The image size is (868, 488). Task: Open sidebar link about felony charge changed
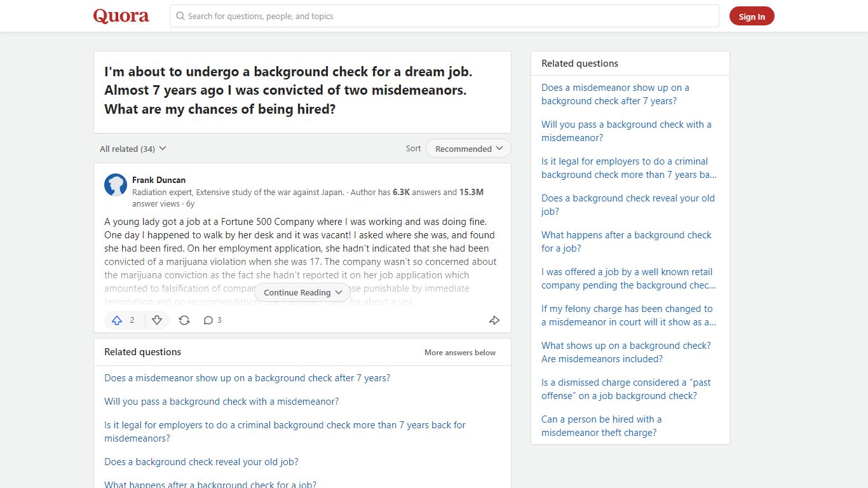tap(628, 315)
